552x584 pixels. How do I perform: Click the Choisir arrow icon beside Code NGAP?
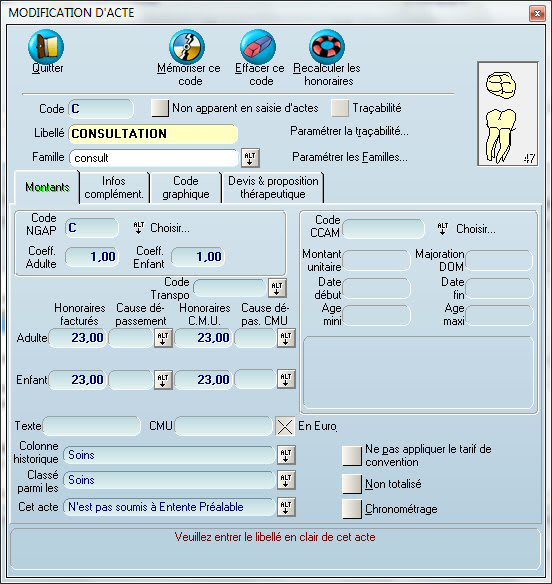pyautogui.click(x=139, y=228)
